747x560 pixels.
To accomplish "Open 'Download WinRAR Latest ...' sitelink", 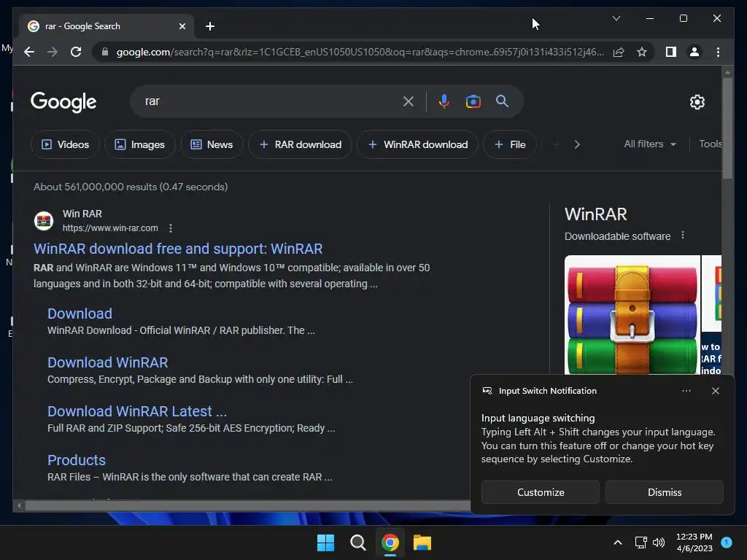I will pyautogui.click(x=136, y=411).
